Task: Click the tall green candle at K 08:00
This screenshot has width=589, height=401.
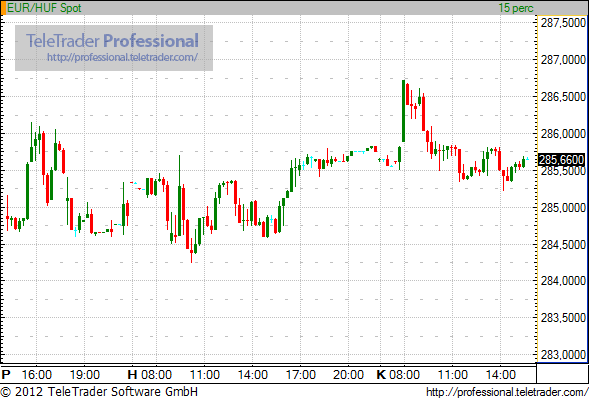Action: (403, 111)
